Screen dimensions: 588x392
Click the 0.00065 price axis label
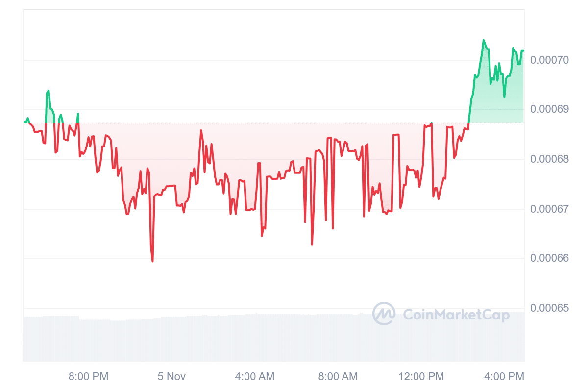549,308
